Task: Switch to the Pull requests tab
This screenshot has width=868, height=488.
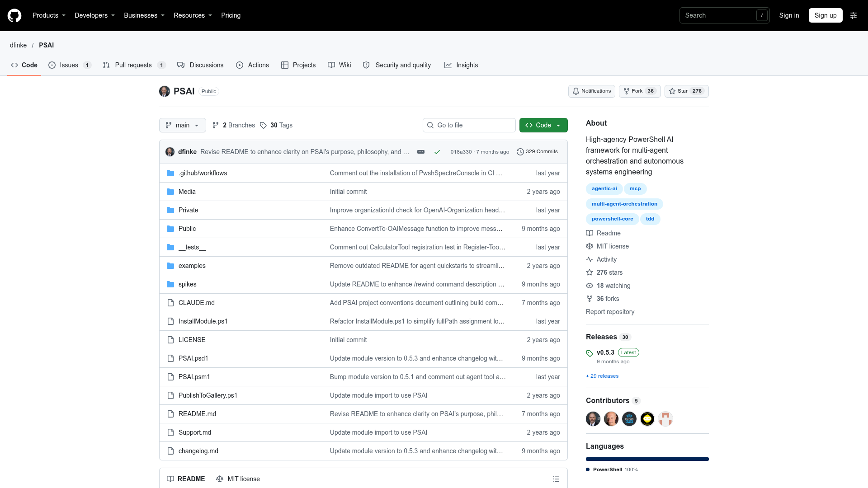Action: pyautogui.click(x=134, y=65)
